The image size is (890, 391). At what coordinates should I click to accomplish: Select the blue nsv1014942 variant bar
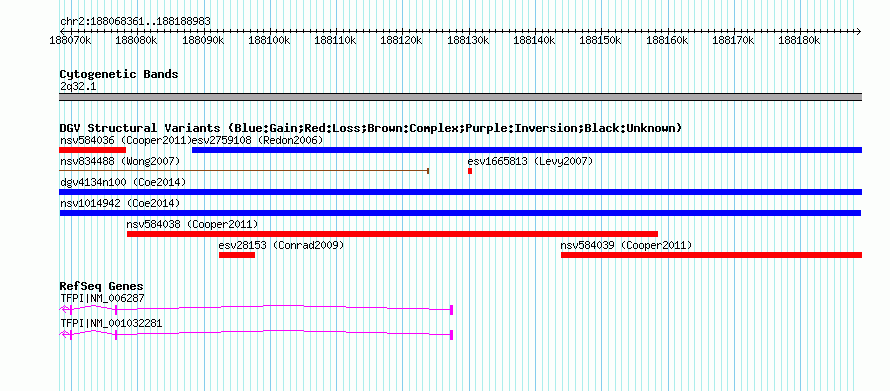(460, 213)
